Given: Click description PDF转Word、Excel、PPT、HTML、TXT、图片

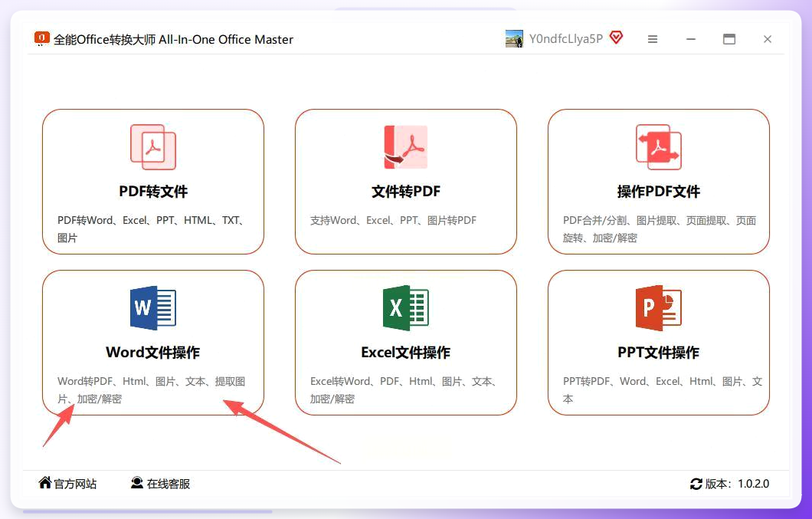Looking at the screenshot, I should coord(151,229).
